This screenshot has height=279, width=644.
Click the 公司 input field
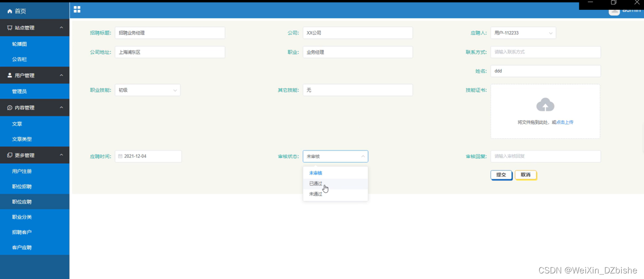pyautogui.click(x=358, y=33)
